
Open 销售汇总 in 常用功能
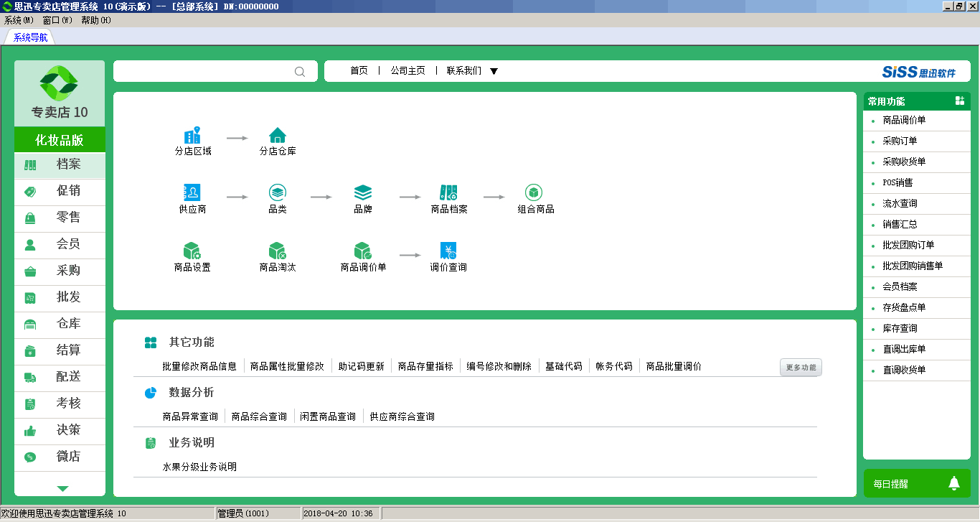(x=917, y=225)
